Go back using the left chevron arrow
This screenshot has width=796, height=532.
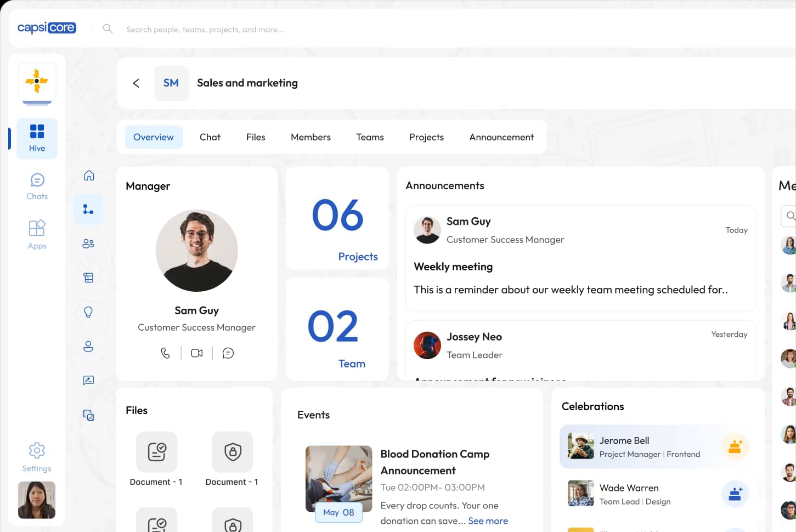pyautogui.click(x=136, y=83)
